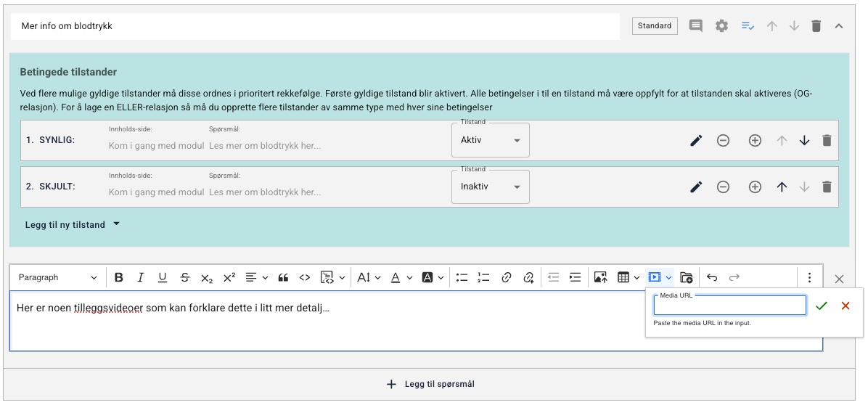Viewport: 868px width, 405px height.
Task: Confirm media URL with green checkmark
Action: (x=822, y=306)
